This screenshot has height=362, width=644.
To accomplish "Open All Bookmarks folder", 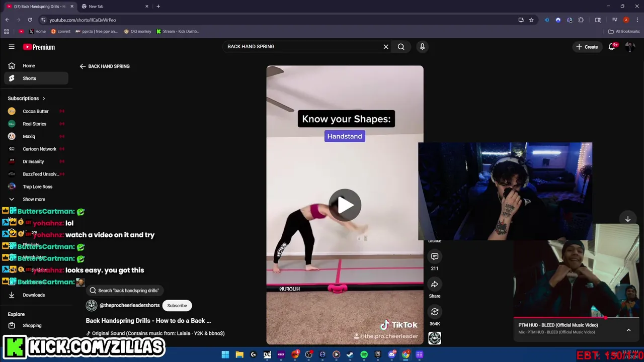I will [624, 31].
